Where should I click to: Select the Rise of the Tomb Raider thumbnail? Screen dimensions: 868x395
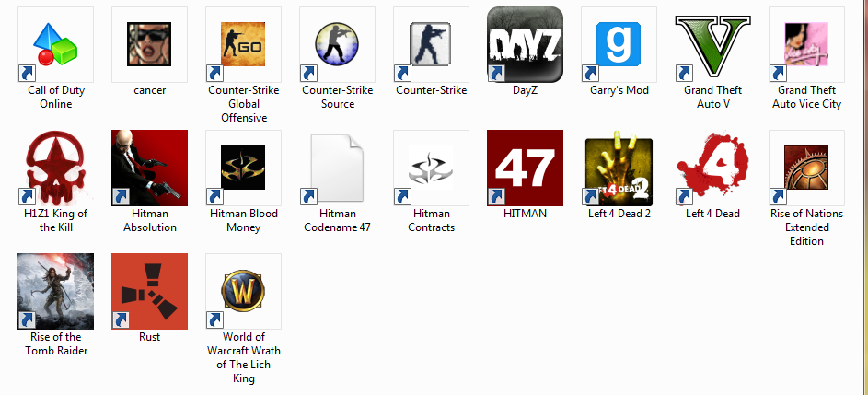tap(55, 291)
